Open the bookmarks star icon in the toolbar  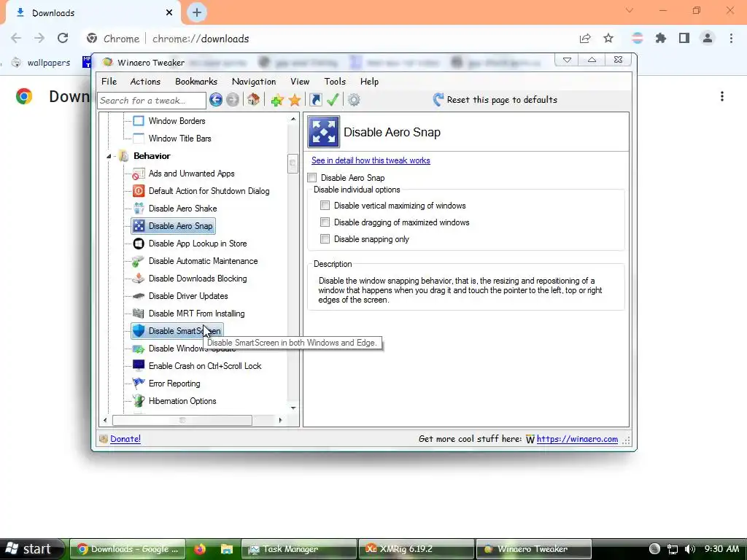point(295,100)
